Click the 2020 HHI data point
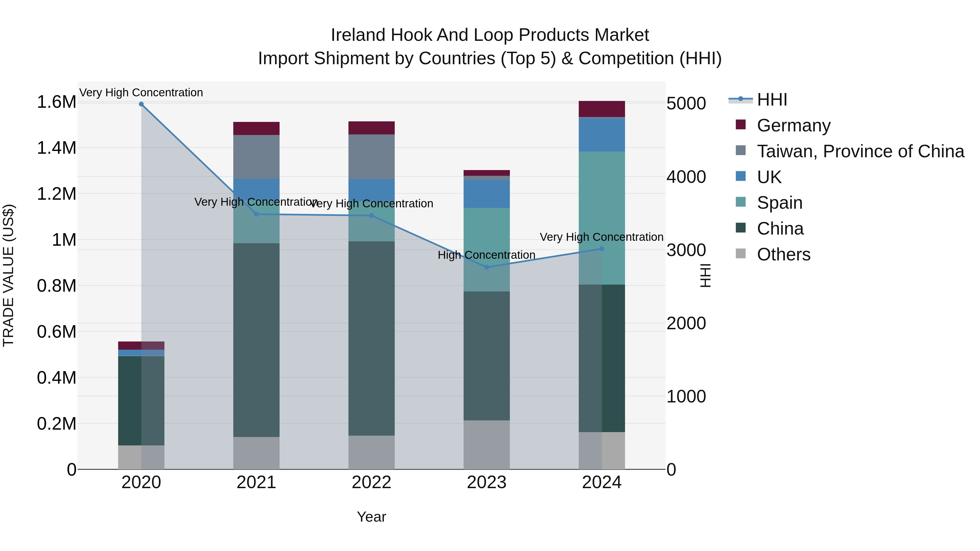 pyautogui.click(x=141, y=104)
